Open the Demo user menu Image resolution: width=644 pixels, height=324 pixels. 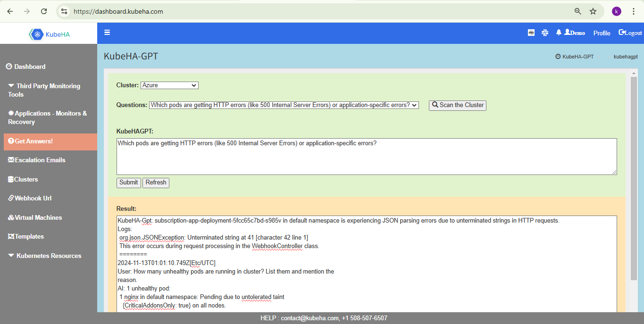[575, 33]
